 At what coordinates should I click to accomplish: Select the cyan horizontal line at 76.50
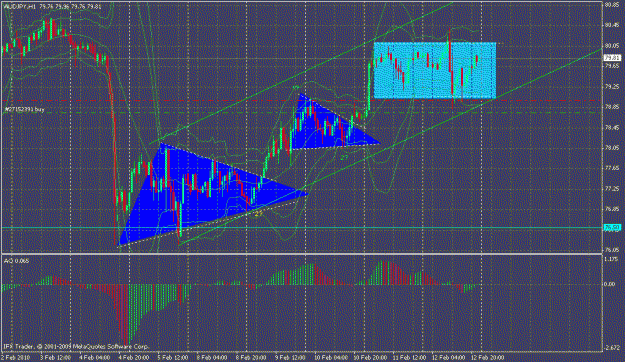(301, 228)
